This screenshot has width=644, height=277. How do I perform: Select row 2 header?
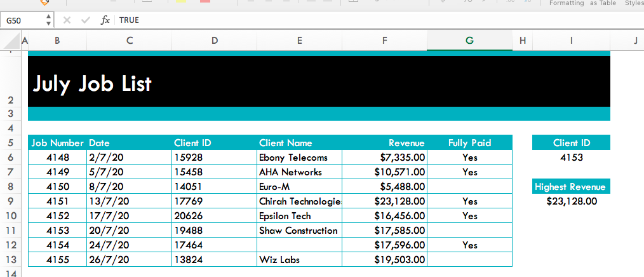pyautogui.click(x=11, y=81)
